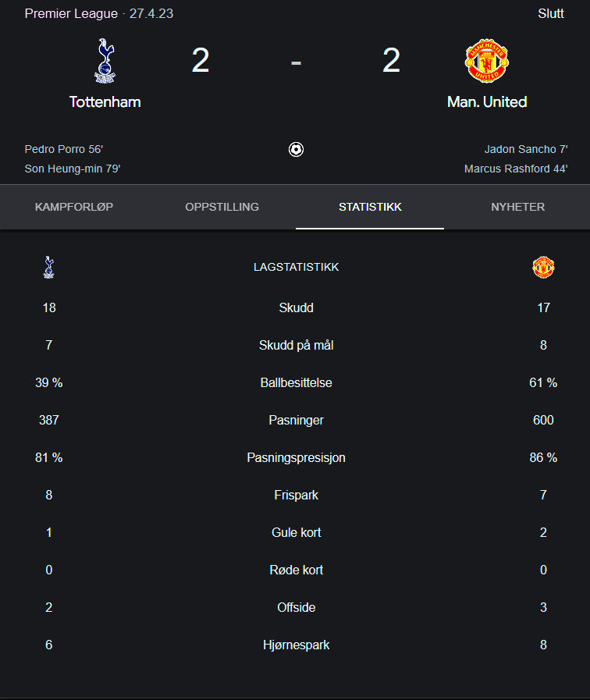Select the Statistikk tab
This screenshot has height=700, width=590.
coord(370,207)
